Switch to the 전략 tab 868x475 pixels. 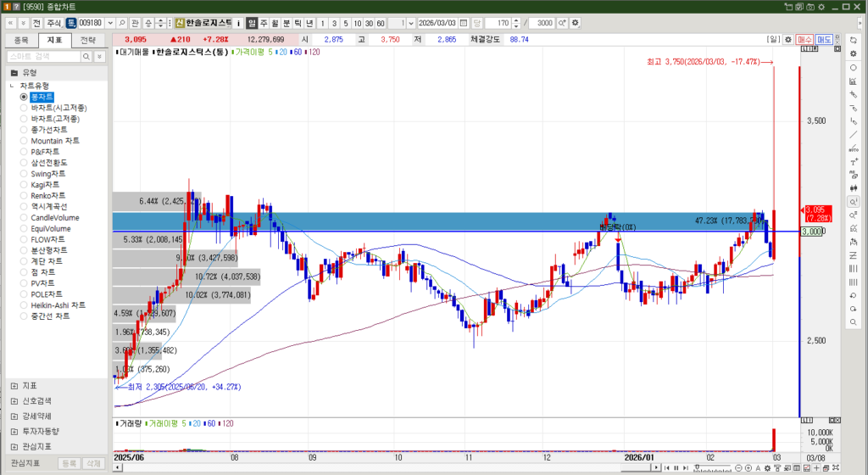coord(88,40)
